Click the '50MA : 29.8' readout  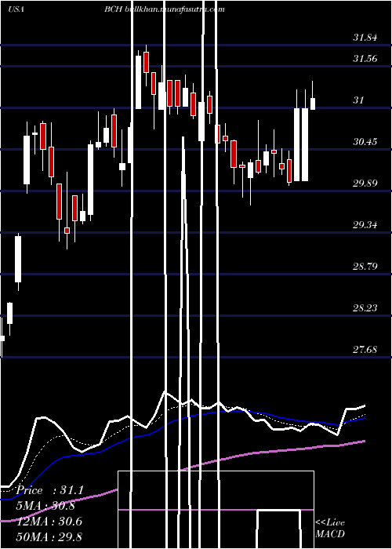[x=49, y=536]
